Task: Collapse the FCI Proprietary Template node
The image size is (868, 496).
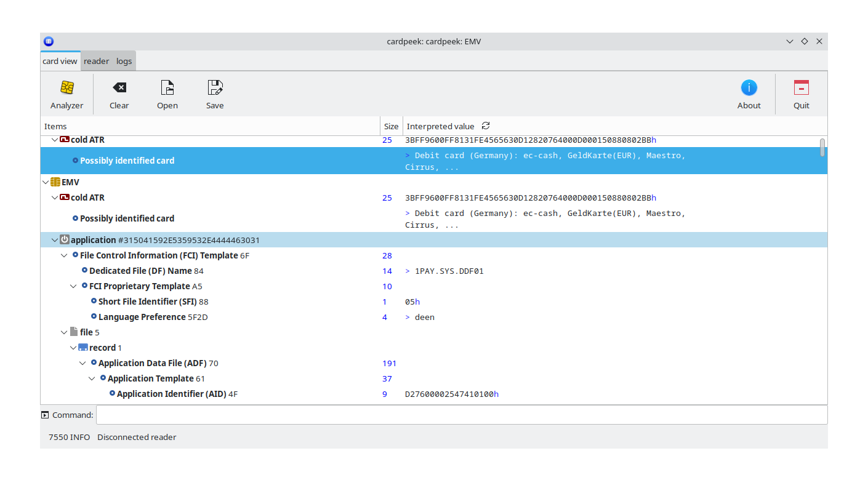Action: 73,286
